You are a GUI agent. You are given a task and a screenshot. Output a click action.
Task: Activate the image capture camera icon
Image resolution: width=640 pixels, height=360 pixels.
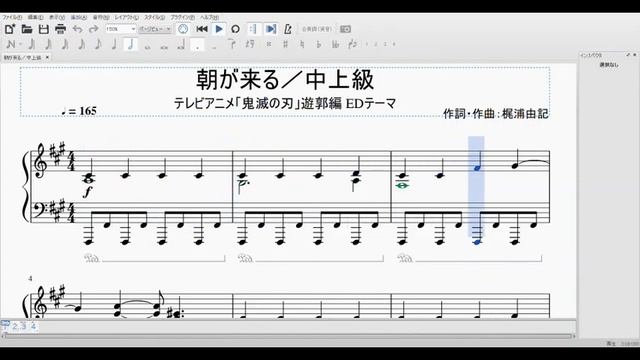coord(345,29)
